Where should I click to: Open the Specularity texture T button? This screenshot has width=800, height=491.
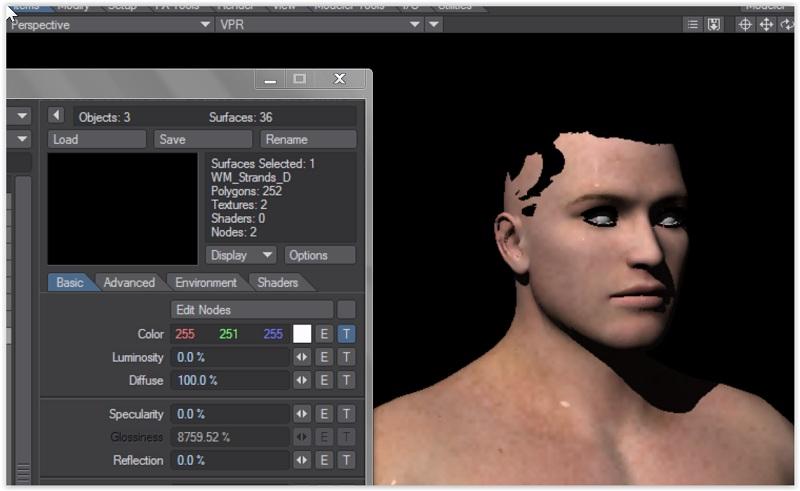tap(346, 414)
